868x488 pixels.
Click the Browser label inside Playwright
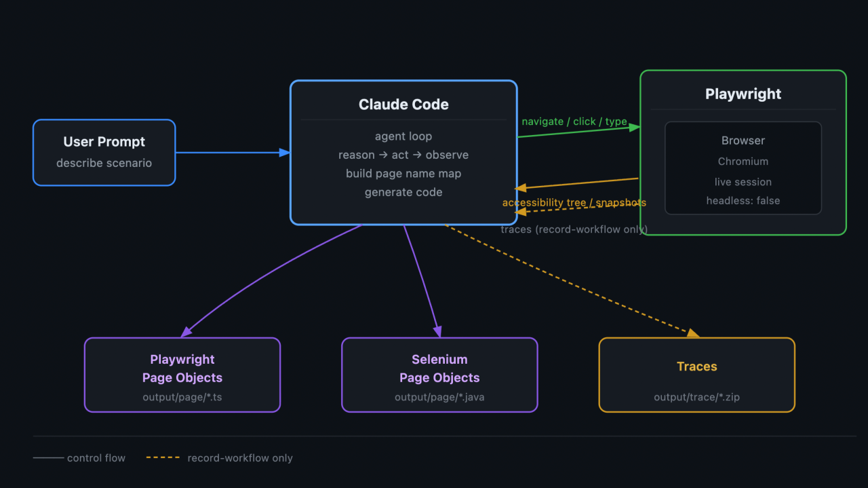[x=743, y=140]
